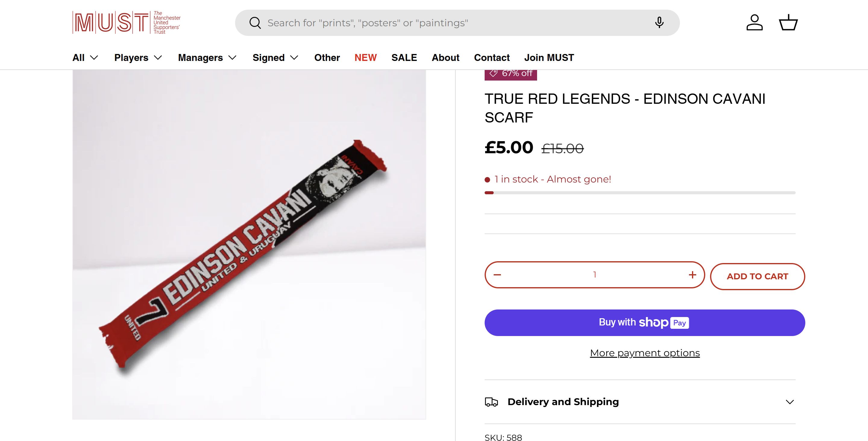Click the search input field

click(x=455, y=23)
